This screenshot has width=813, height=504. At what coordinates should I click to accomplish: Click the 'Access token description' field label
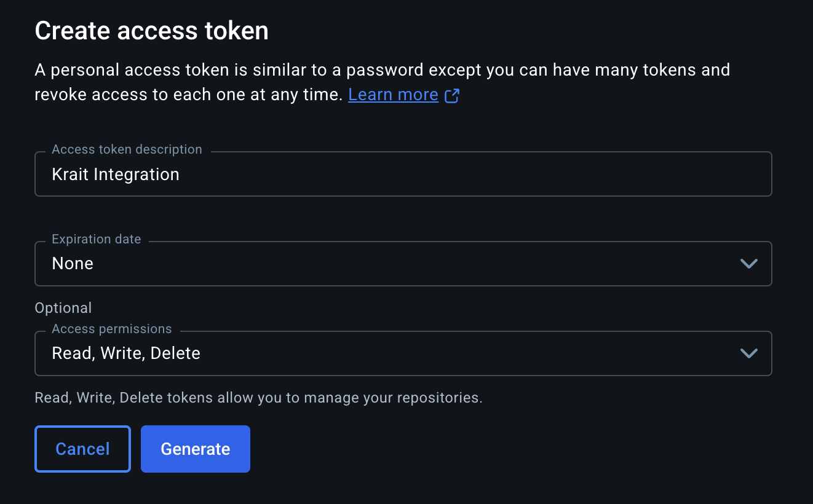(x=127, y=149)
